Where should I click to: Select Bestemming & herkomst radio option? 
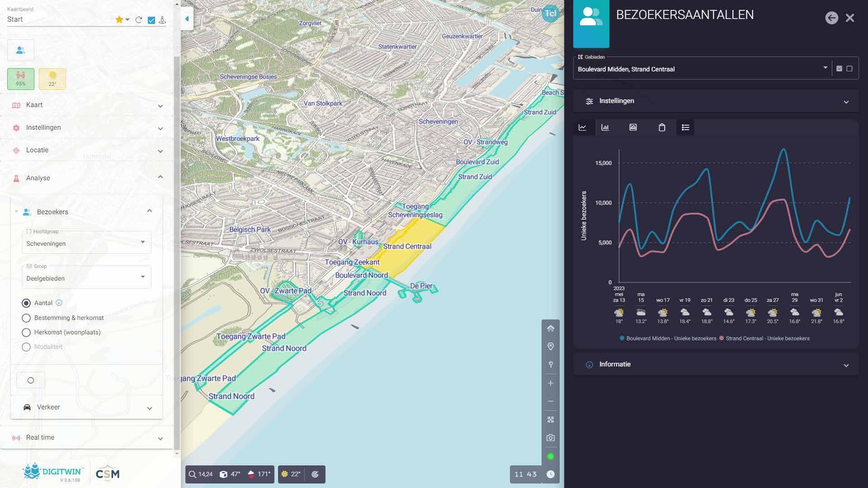click(x=26, y=318)
